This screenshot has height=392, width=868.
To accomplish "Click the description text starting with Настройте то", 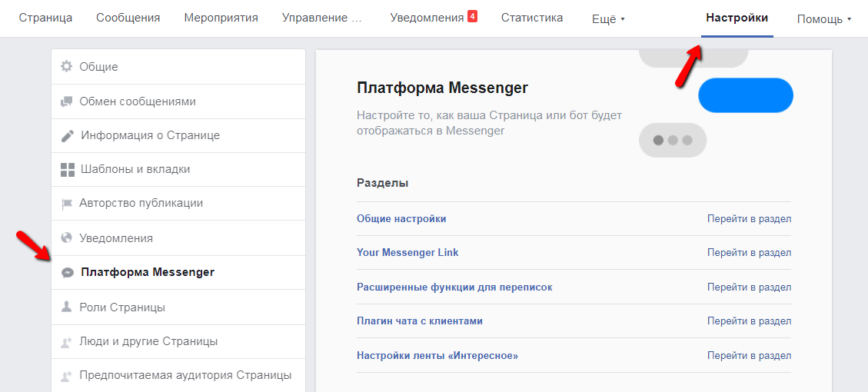I will (490, 124).
